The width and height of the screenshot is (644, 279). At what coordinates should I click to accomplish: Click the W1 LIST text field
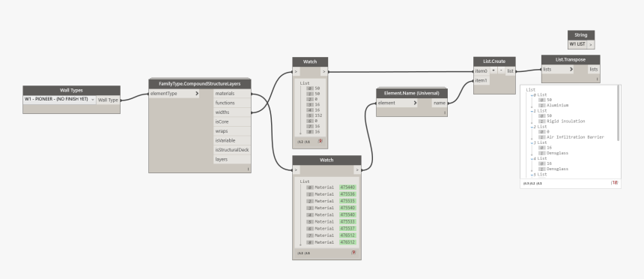577,44
